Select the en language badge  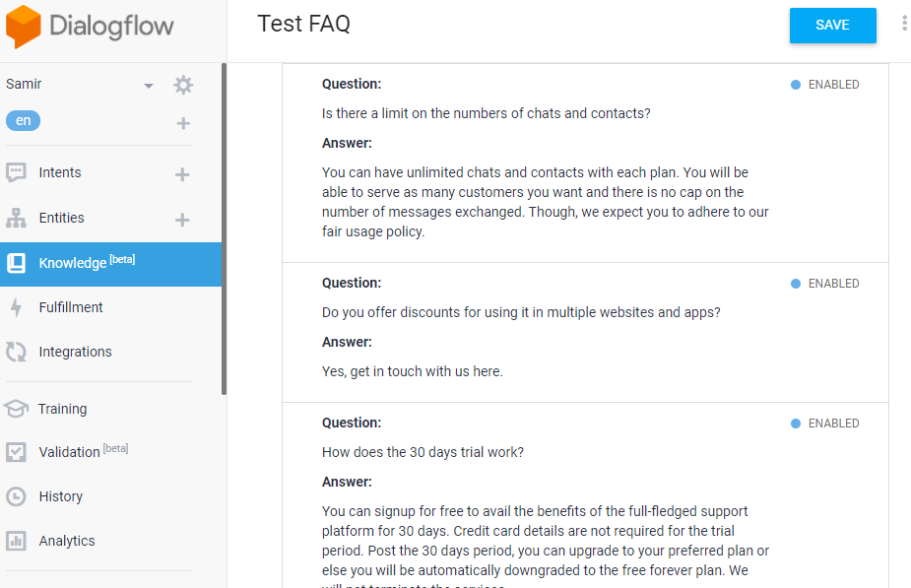pyautogui.click(x=24, y=121)
